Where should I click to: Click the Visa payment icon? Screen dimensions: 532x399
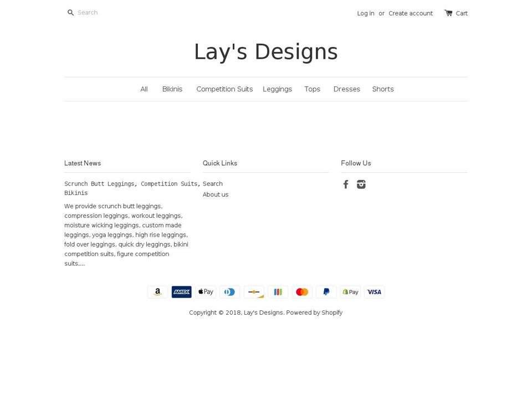click(374, 292)
